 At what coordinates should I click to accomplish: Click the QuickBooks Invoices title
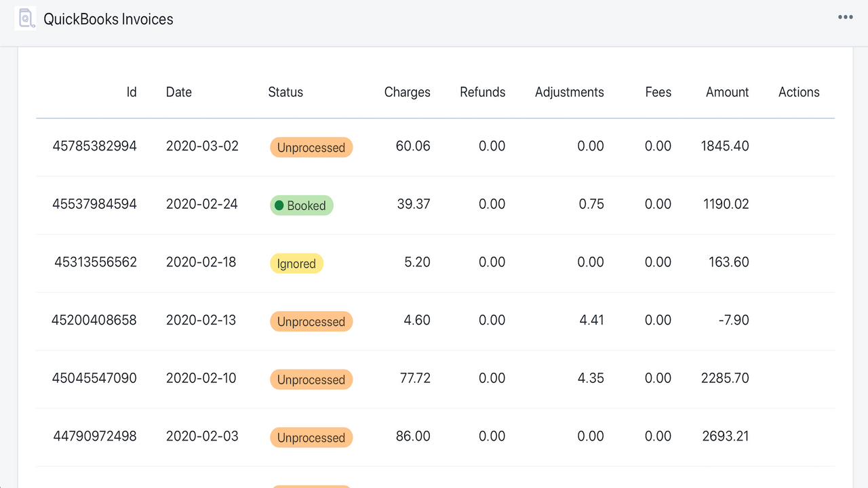tap(108, 19)
